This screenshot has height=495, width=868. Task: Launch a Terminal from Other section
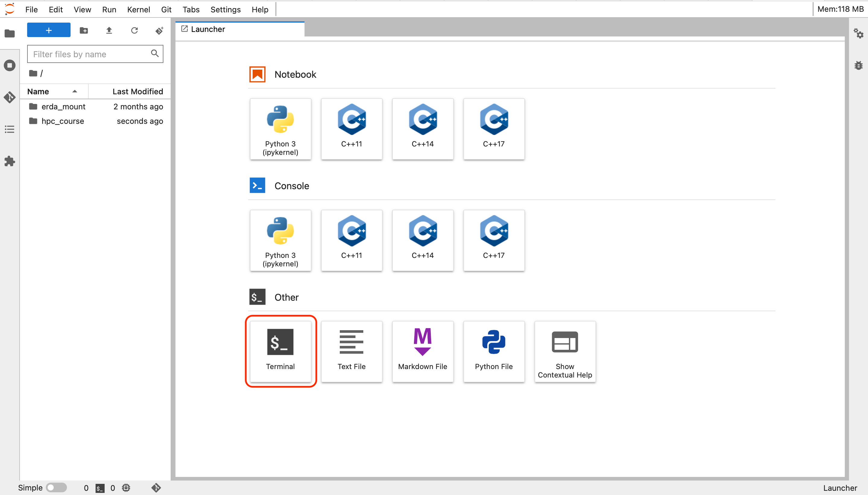click(280, 351)
